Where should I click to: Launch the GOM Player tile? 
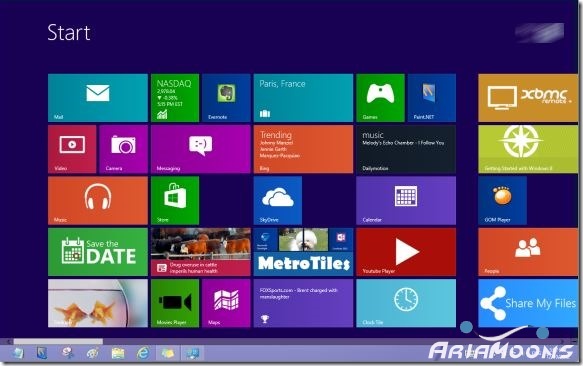click(x=502, y=200)
